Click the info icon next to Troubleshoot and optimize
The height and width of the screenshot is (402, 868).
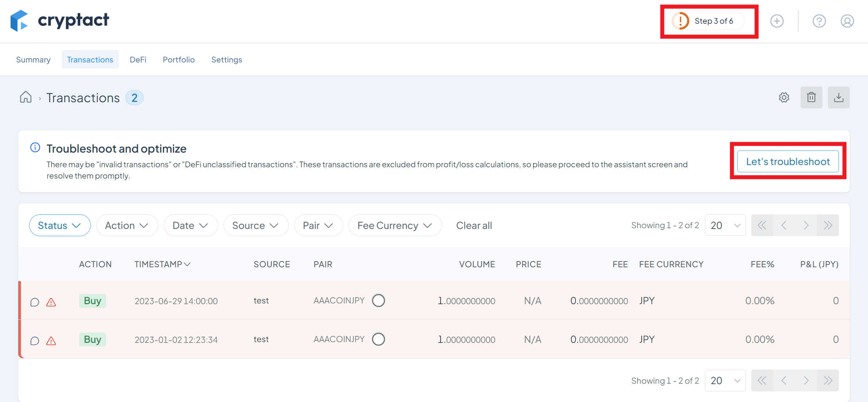pos(35,147)
